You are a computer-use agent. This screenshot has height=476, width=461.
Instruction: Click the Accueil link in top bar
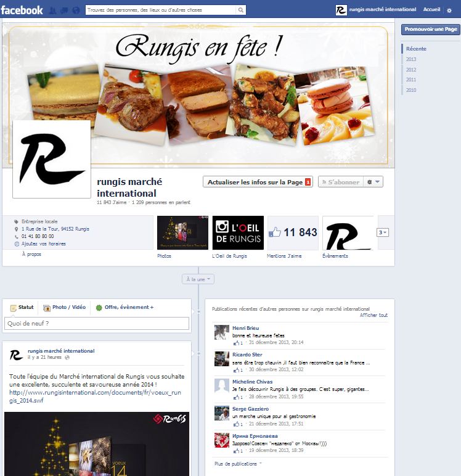pyautogui.click(x=431, y=9)
